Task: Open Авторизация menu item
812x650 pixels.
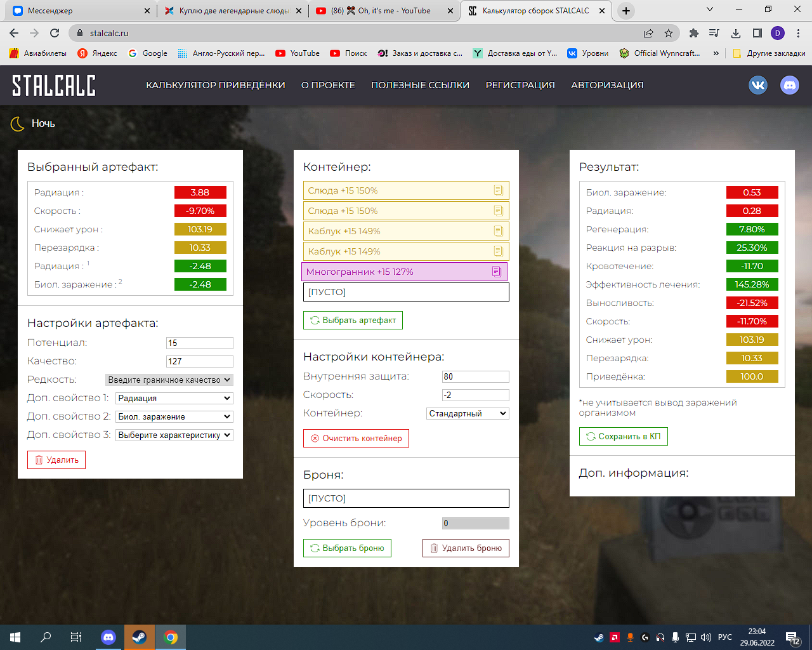Action: 607,85
